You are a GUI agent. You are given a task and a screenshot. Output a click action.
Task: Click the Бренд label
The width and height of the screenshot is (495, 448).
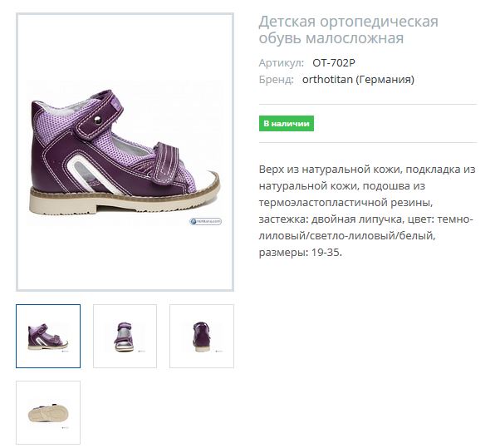tap(277, 80)
